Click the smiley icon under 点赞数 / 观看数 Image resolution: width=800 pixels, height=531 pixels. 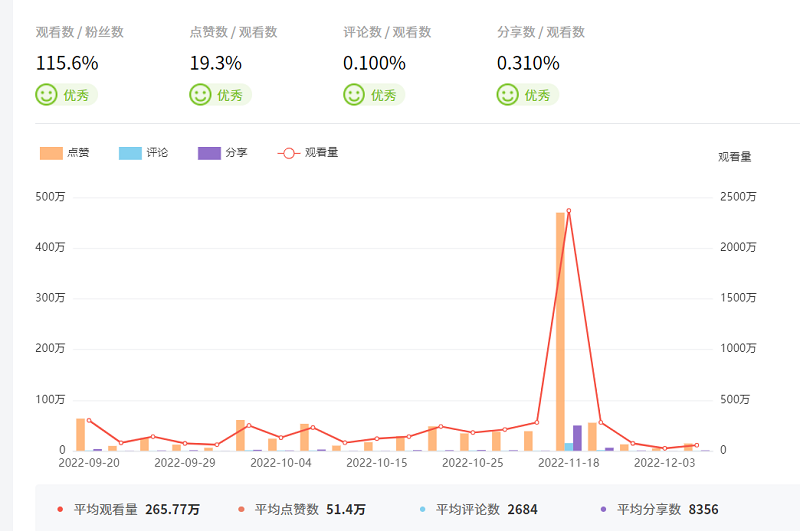click(200, 95)
